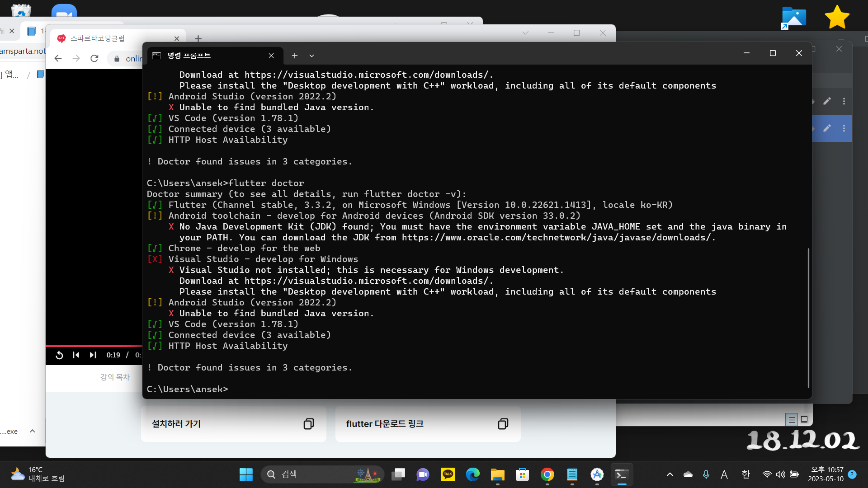Expand the .exe download options chevron

click(33, 431)
